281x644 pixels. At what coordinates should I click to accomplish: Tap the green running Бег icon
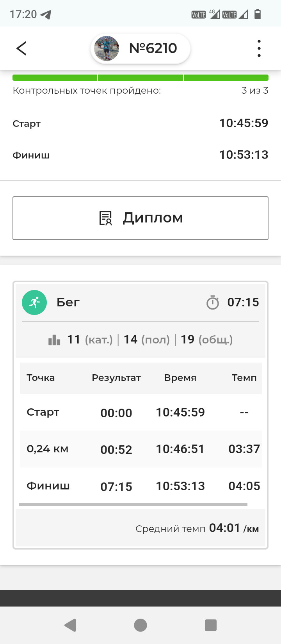(34, 302)
